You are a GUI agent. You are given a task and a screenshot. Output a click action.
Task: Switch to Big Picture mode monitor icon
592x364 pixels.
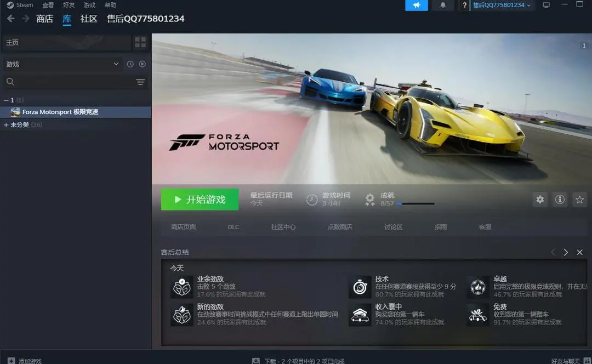pos(546,5)
